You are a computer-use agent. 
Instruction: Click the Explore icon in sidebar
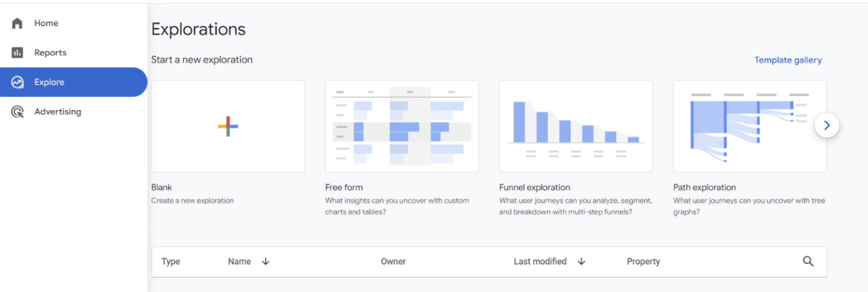[17, 82]
